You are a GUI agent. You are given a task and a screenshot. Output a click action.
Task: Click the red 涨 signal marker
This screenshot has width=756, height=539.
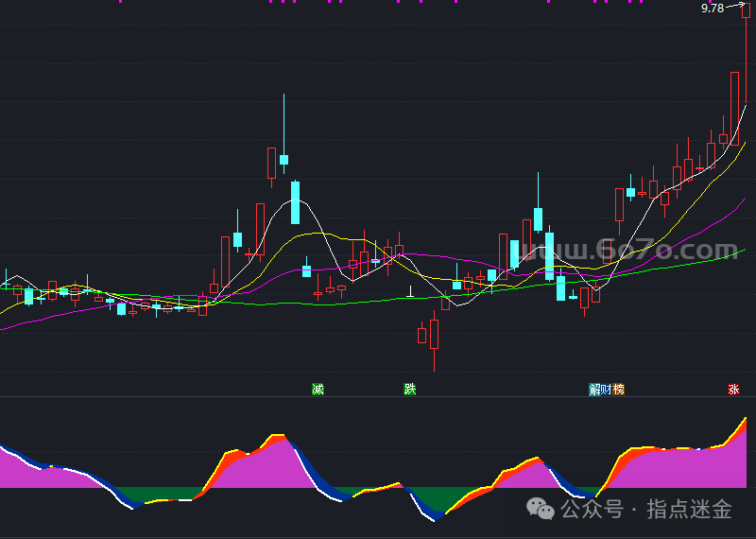(x=733, y=389)
